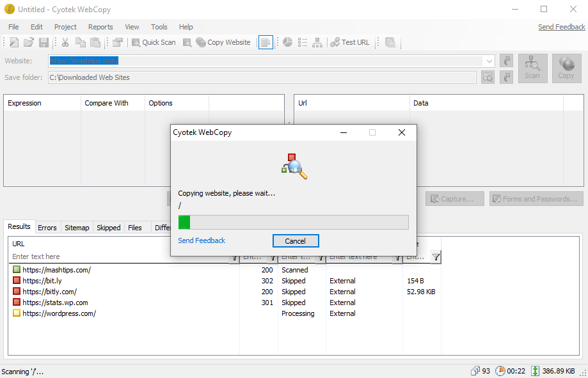588x378 pixels.
Task: Switch to the Errors tab
Action: [x=47, y=228]
